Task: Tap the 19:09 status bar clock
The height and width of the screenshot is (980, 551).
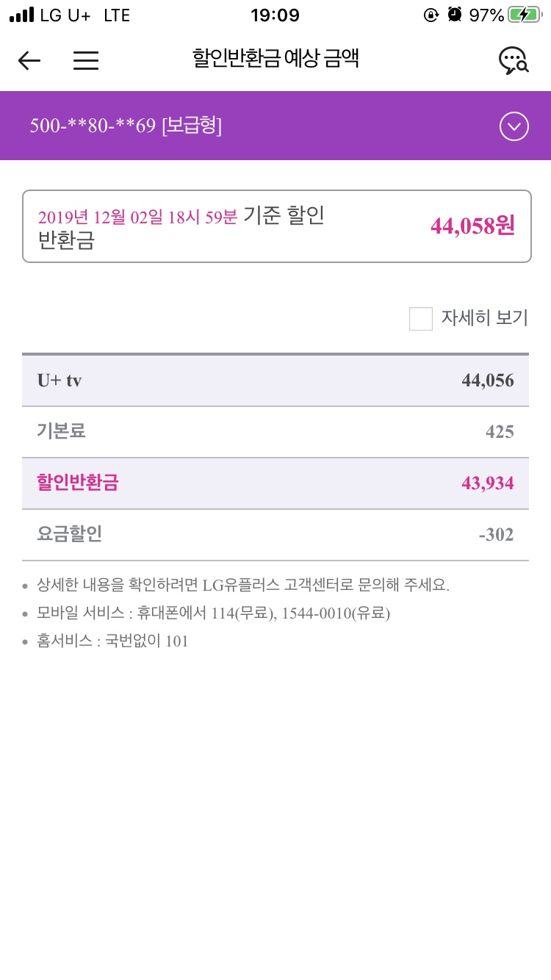Action: (275, 15)
